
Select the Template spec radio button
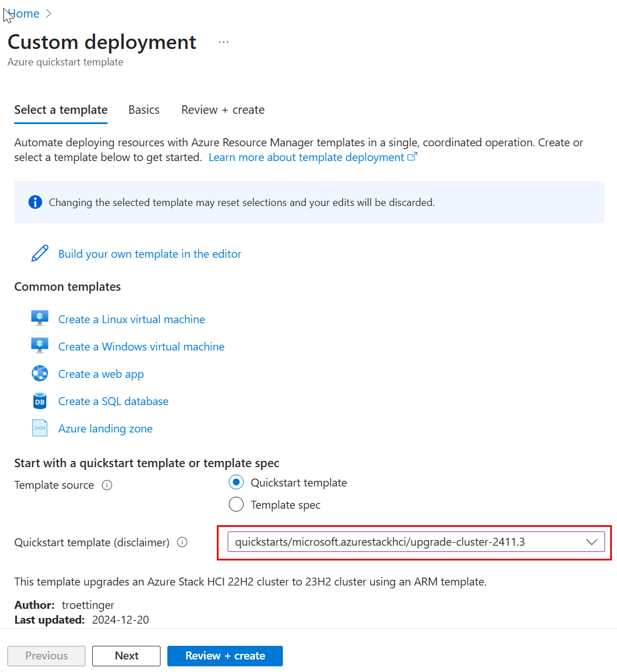(236, 505)
